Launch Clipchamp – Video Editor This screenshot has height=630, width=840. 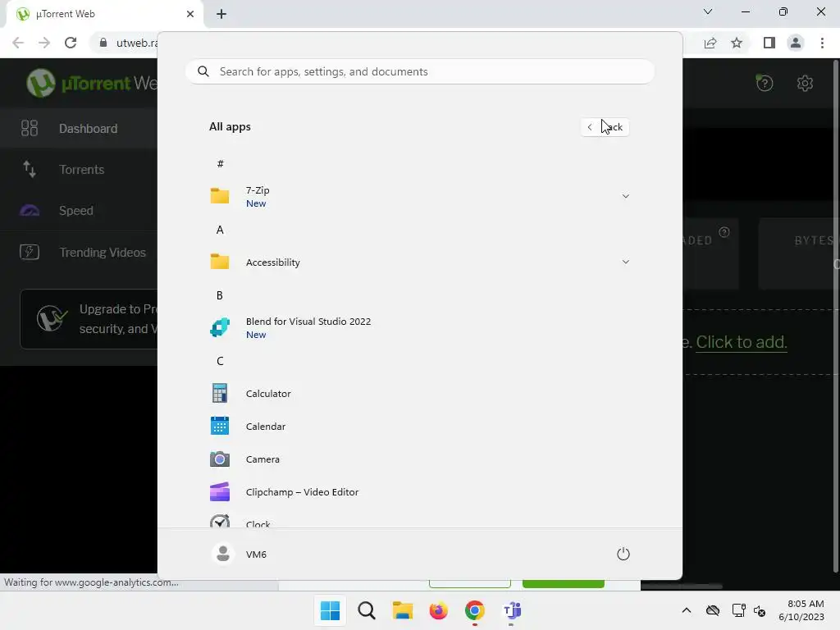(x=419, y=492)
